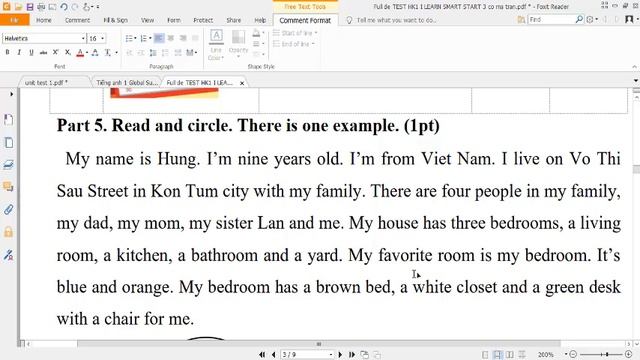Switch to Tiếng anh 1 Global document tab
Image resolution: width=640 pixels, height=360 pixels.
(x=127, y=83)
